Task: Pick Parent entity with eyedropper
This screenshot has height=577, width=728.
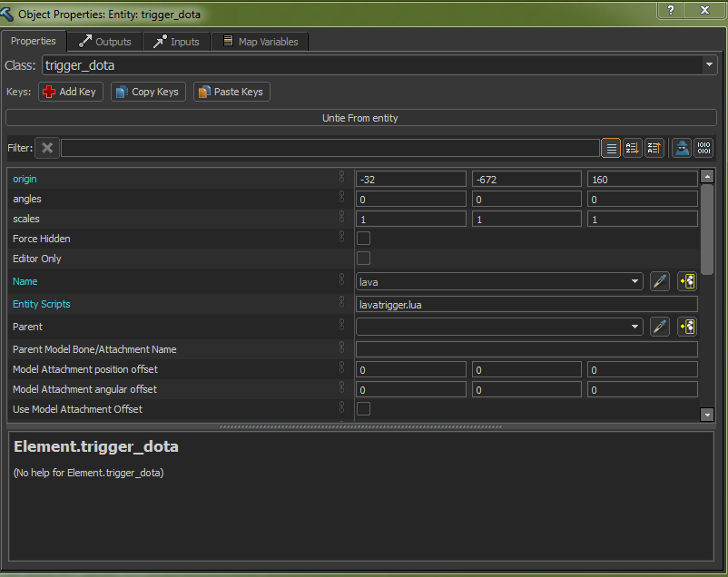Action: pyautogui.click(x=660, y=327)
